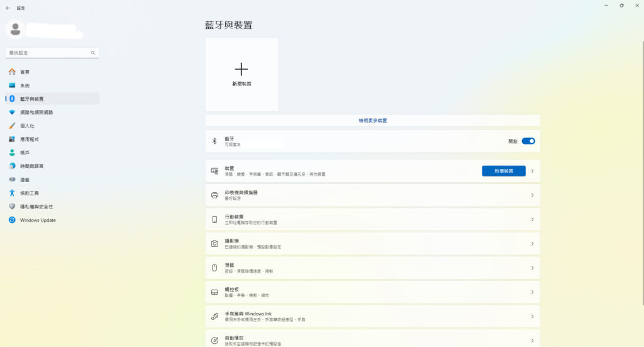Go to 系統 settings category
Viewport: 644px width, 347px height.
25,86
